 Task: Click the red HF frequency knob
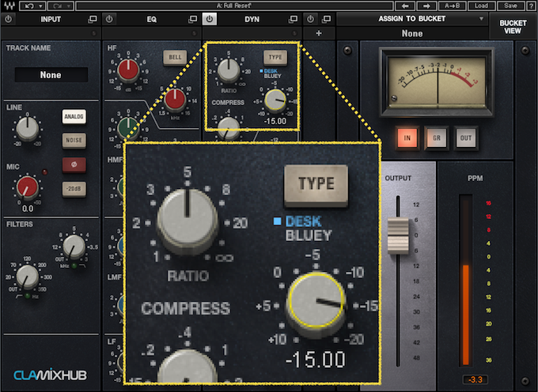click(175, 100)
